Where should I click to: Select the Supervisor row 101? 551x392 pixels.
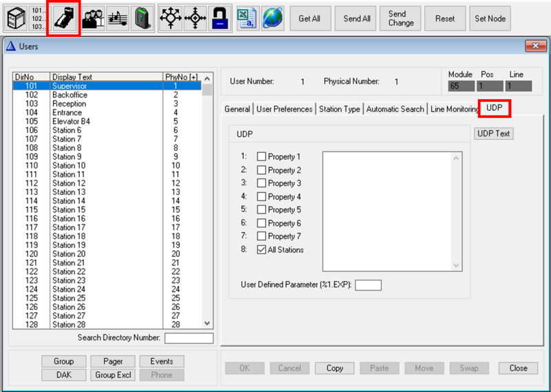(107, 86)
